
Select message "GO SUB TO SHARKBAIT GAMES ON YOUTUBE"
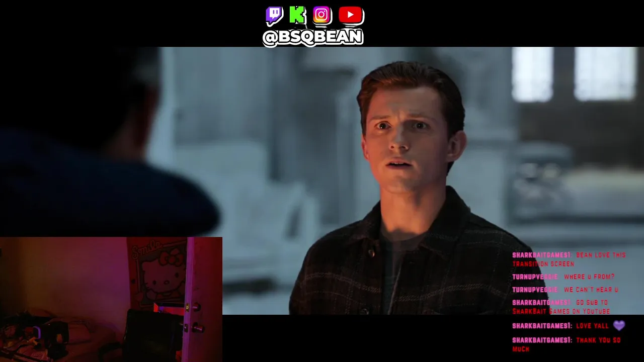tap(561, 307)
